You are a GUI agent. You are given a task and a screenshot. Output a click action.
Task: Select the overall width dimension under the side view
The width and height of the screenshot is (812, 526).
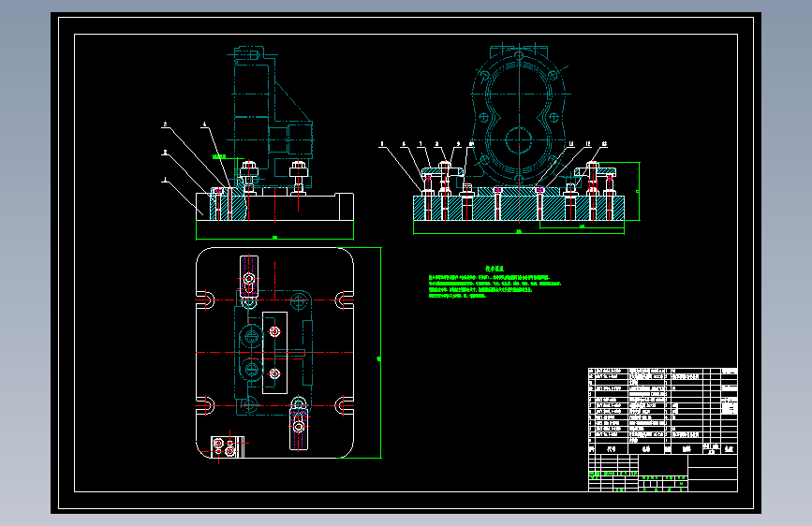click(274, 239)
